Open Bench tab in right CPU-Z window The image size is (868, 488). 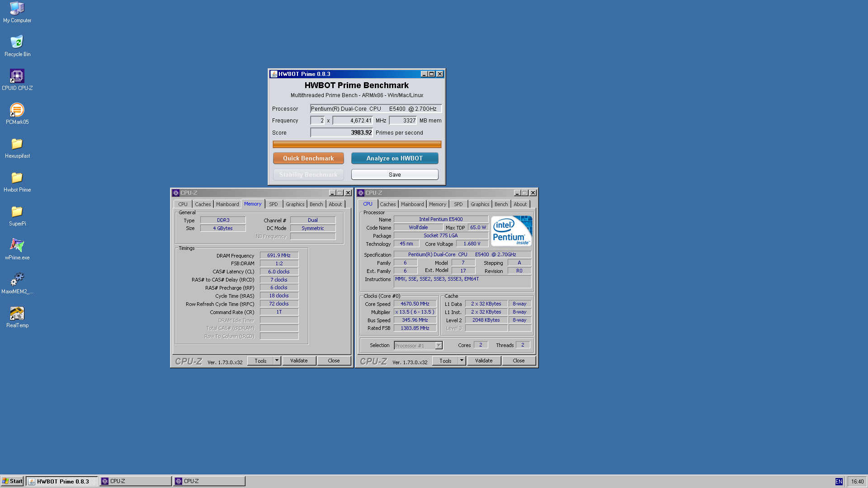(501, 204)
